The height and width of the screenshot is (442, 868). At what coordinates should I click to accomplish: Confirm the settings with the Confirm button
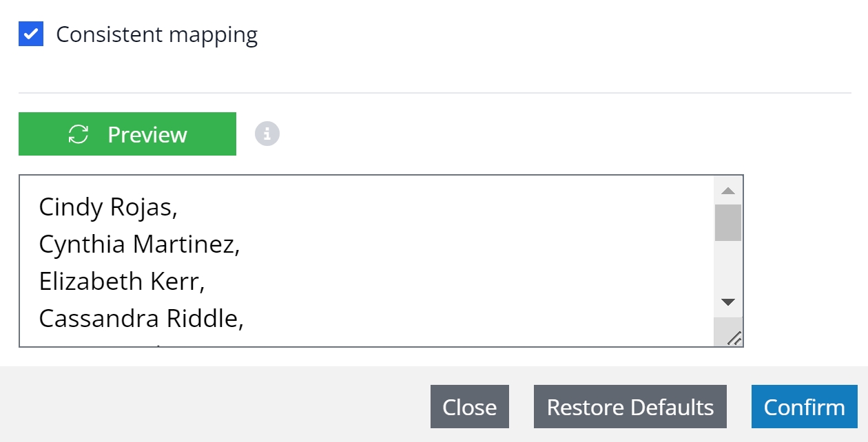804,407
